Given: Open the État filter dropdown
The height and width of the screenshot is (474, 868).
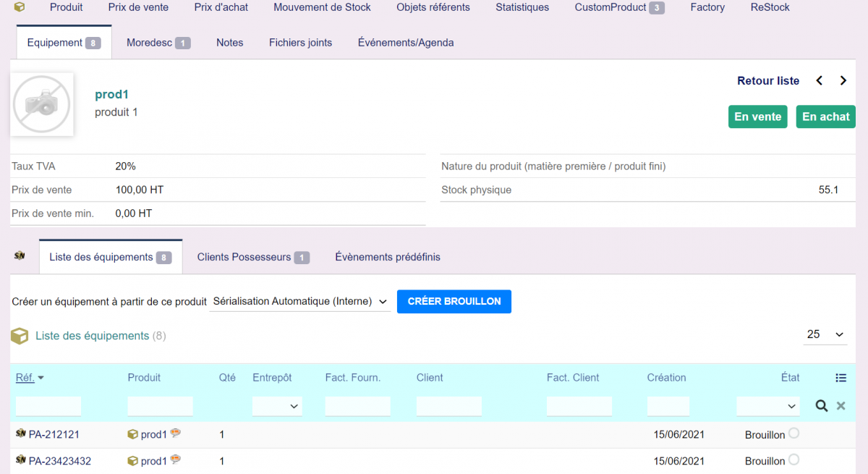Looking at the screenshot, I should 768,407.
